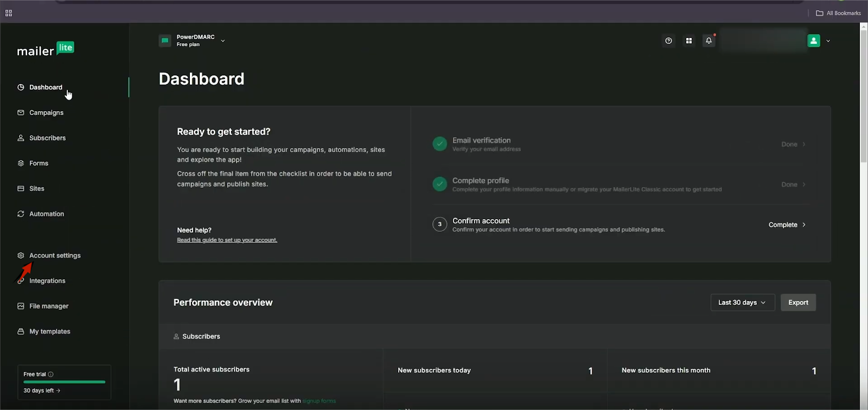Viewport: 868px width, 410px height.
Task: Click the Account settings gear icon
Action: [x=21, y=255]
